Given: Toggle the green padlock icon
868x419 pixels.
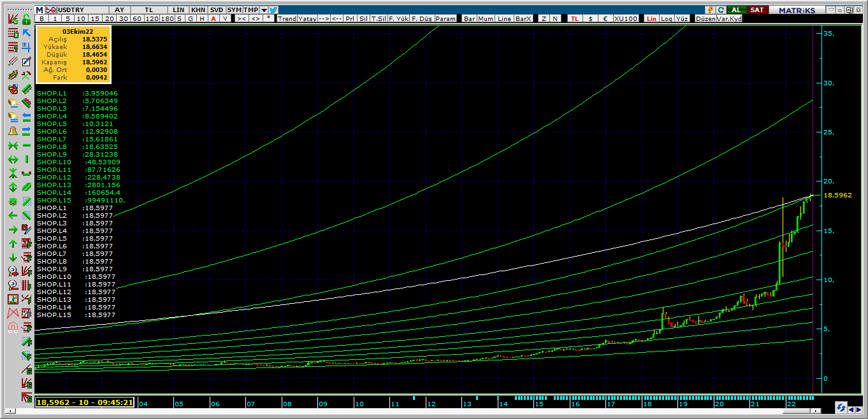Looking at the screenshot, I should point(26,19).
